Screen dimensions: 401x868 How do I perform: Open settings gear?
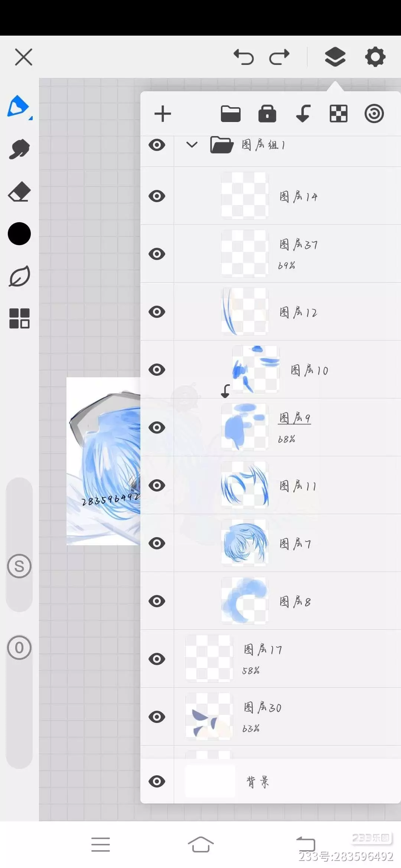[375, 57]
